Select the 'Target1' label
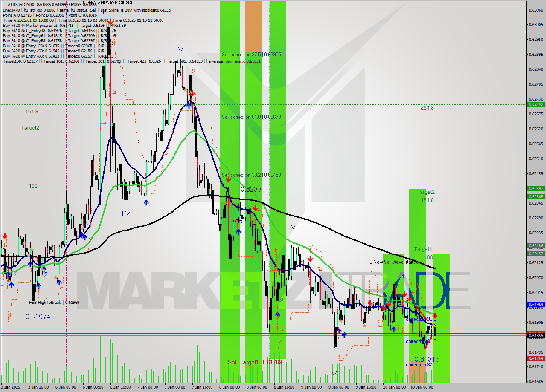Screen dimensions: 546x392 pos(423,249)
